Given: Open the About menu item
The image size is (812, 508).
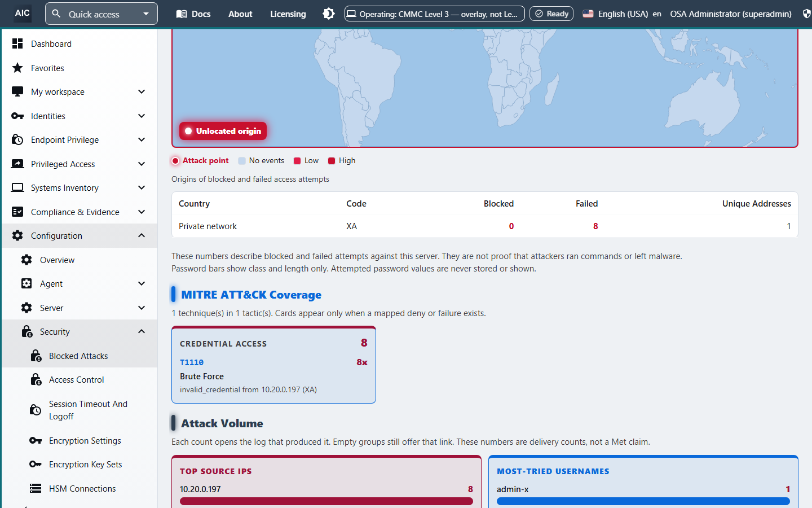Looking at the screenshot, I should (240, 14).
